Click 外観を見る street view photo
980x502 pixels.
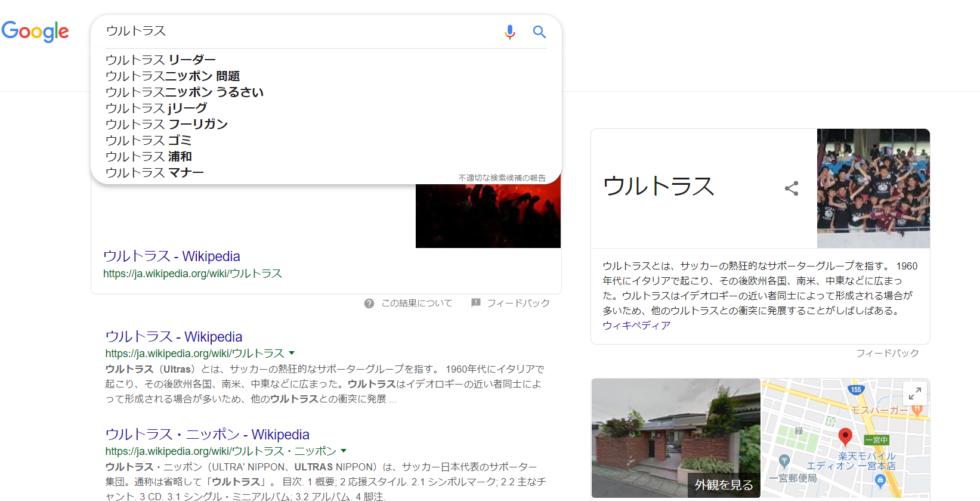[x=676, y=438]
